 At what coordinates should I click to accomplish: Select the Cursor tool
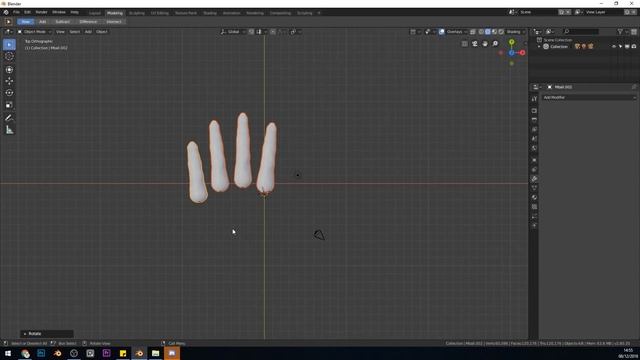tap(9, 57)
